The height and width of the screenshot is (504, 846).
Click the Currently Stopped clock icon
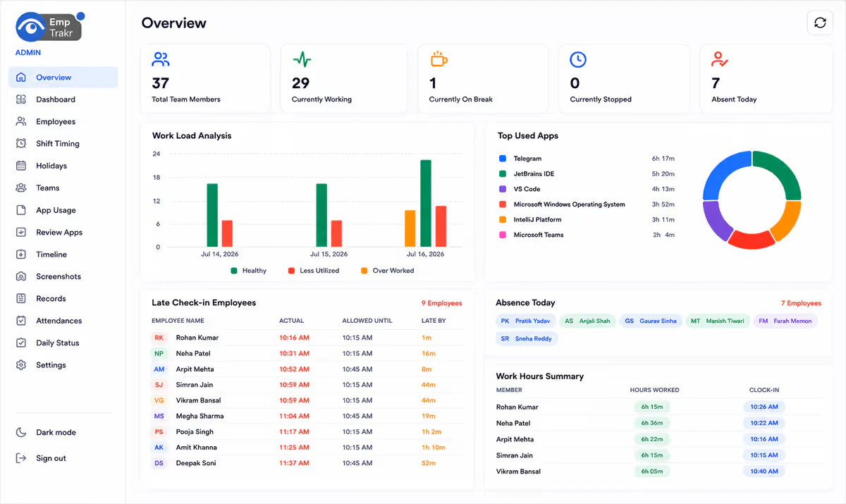click(x=578, y=59)
